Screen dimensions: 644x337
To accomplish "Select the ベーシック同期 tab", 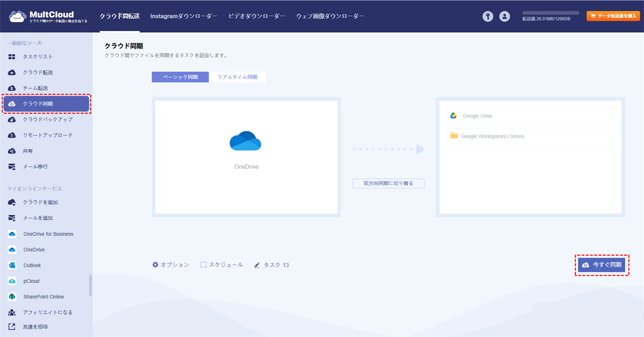I will (180, 77).
